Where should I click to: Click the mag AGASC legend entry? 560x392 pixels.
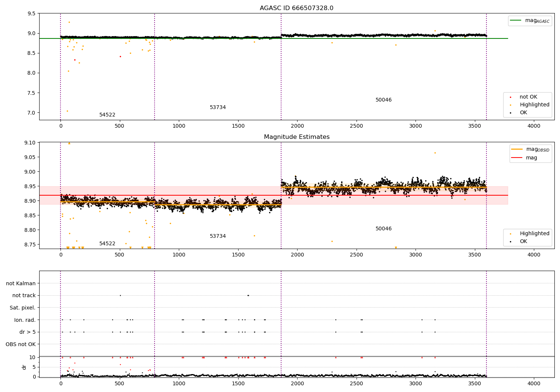(x=530, y=21)
